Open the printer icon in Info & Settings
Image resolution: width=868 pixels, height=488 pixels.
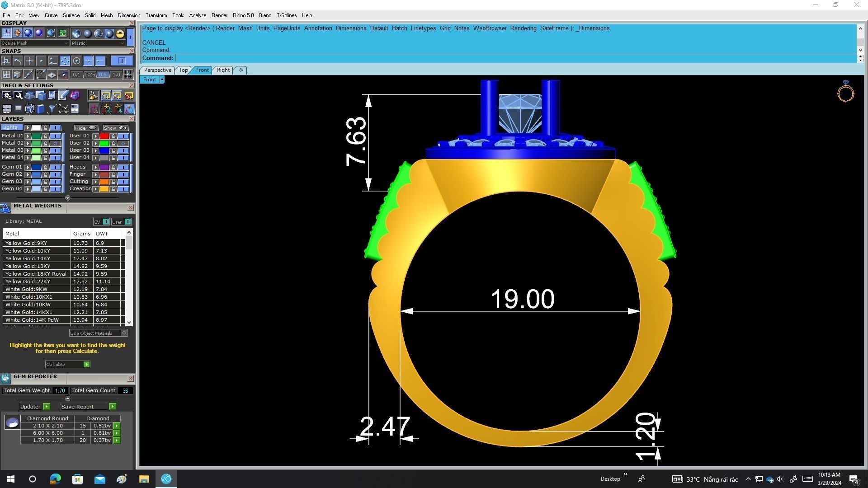[x=29, y=96]
